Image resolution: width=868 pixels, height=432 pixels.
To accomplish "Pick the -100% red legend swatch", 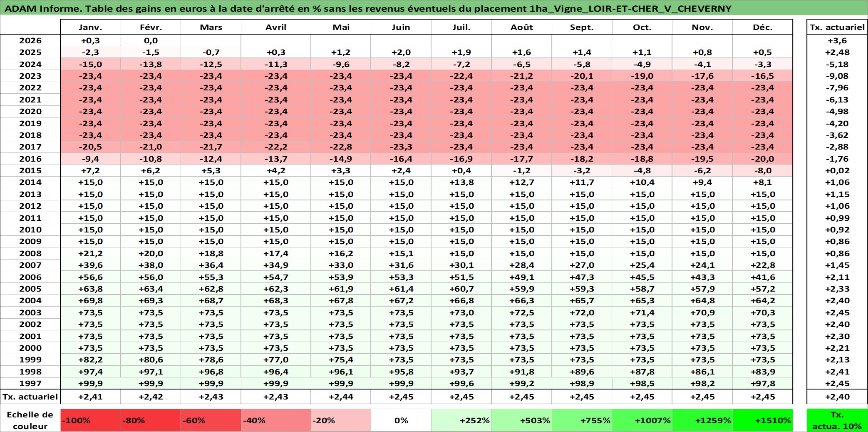I will [91, 420].
